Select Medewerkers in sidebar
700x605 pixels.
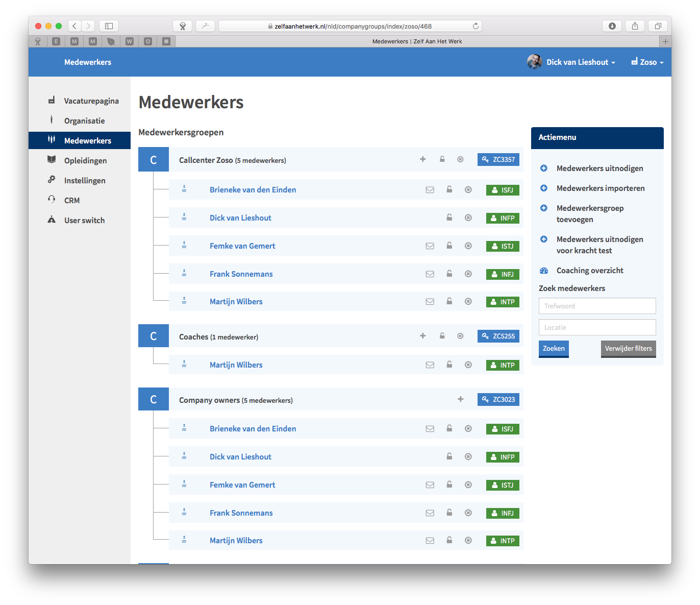tap(80, 140)
